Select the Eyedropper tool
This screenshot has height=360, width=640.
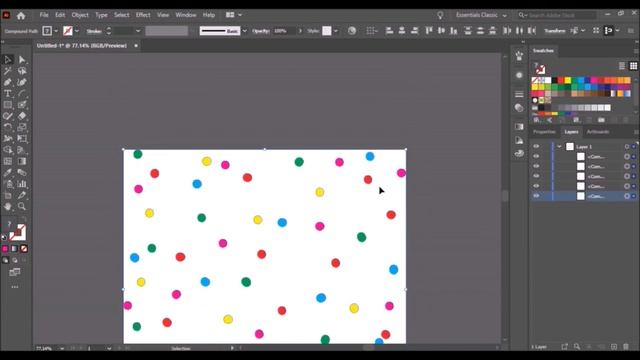point(7,173)
